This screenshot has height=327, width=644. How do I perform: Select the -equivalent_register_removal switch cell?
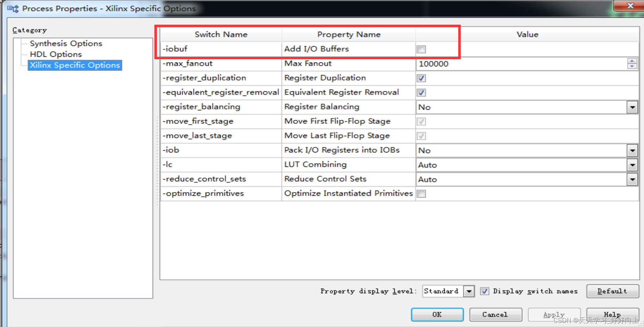coord(221,92)
